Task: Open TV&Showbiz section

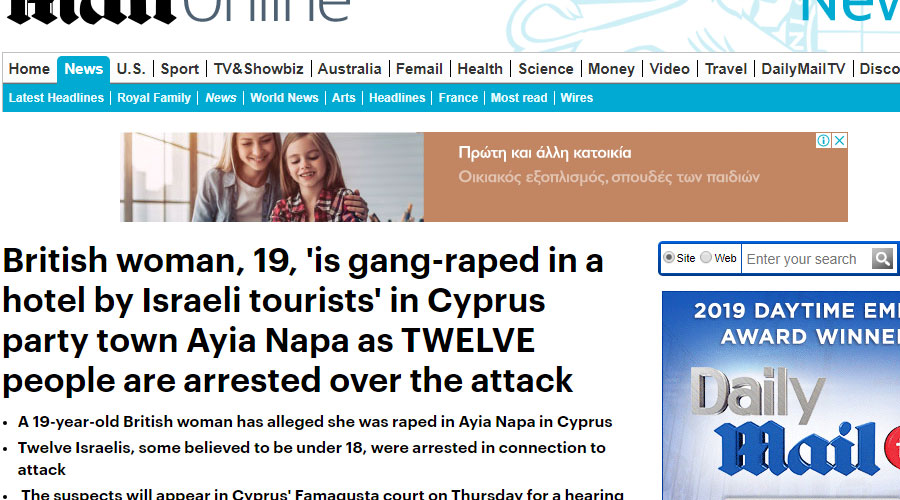Action: pyautogui.click(x=258, y=69)
